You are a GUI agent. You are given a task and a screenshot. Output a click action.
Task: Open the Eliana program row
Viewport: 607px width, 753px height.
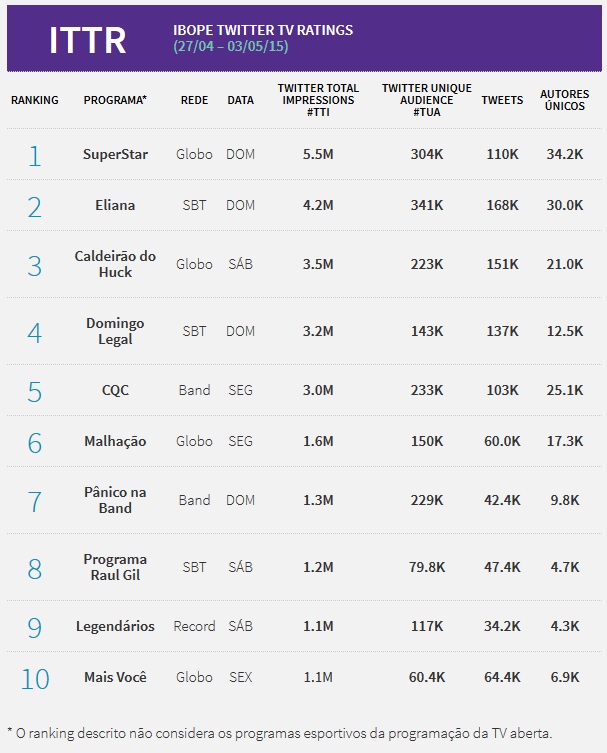[115, 206]
